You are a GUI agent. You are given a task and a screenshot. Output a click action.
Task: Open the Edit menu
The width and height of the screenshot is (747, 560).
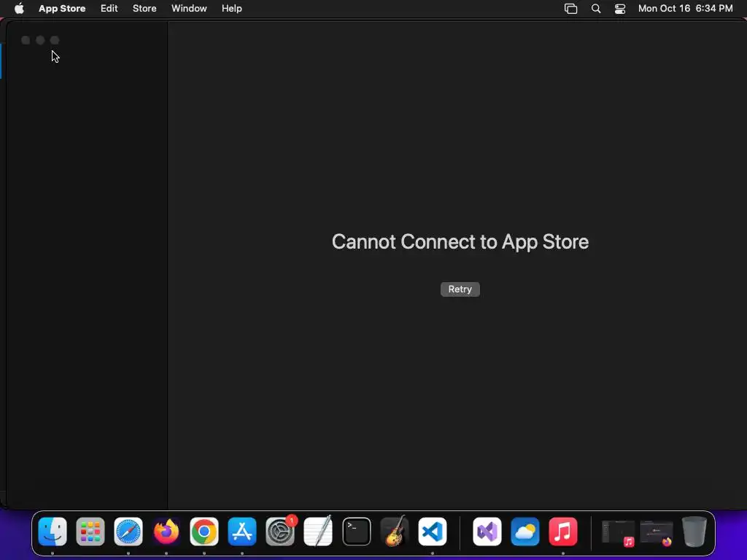click(109, 8)
